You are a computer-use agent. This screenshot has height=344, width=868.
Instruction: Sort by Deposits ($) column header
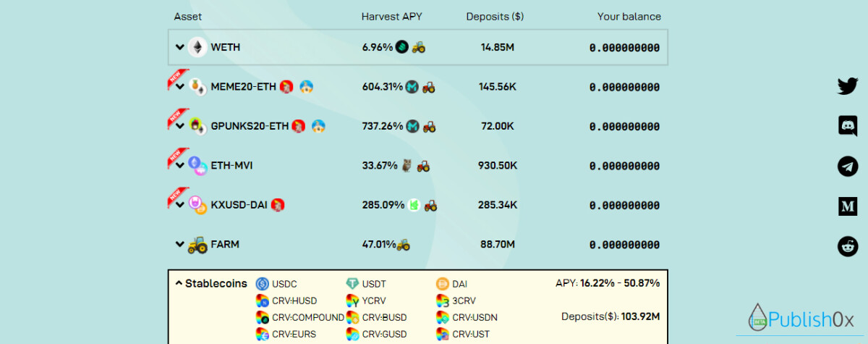[495, 17]
